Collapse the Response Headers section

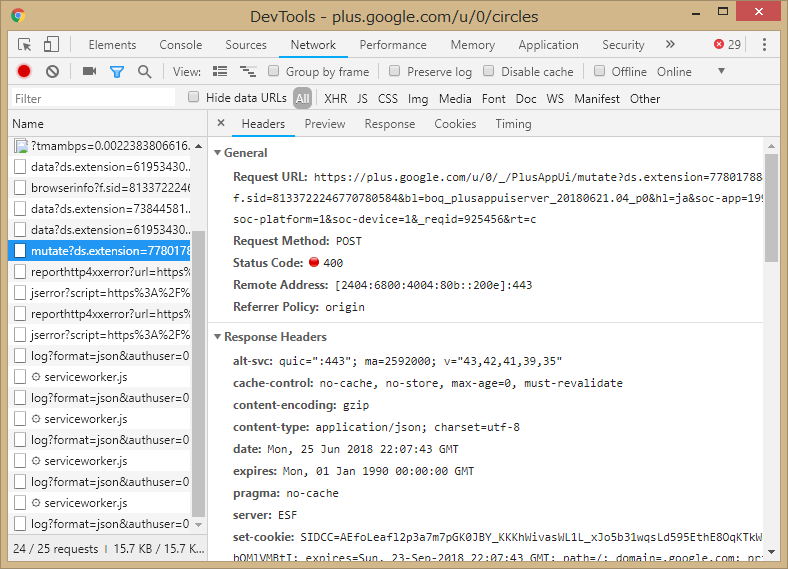pos(218,337)
